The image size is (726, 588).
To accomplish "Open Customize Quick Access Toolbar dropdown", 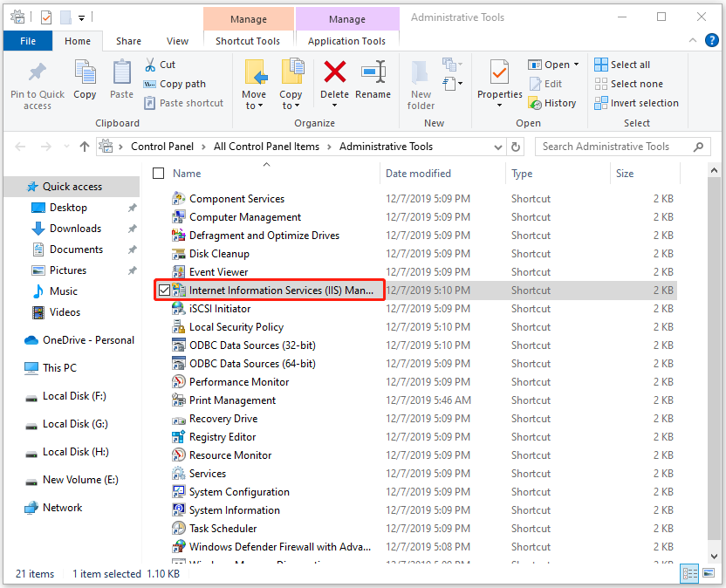I will pyautogui.click(x=81, y=18).
